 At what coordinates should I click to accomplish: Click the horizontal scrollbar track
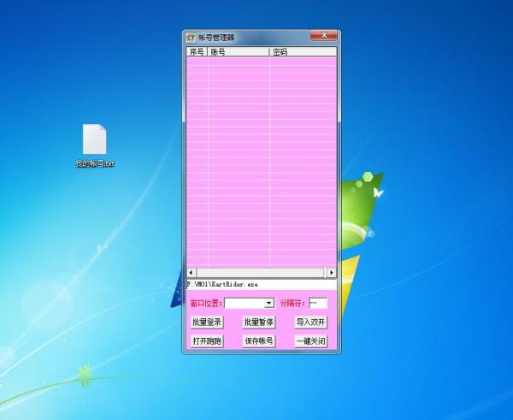(x=262, y=272)
